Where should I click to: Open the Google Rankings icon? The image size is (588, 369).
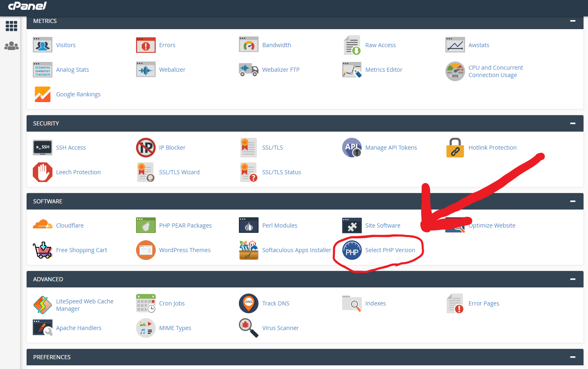click(43, 94)
